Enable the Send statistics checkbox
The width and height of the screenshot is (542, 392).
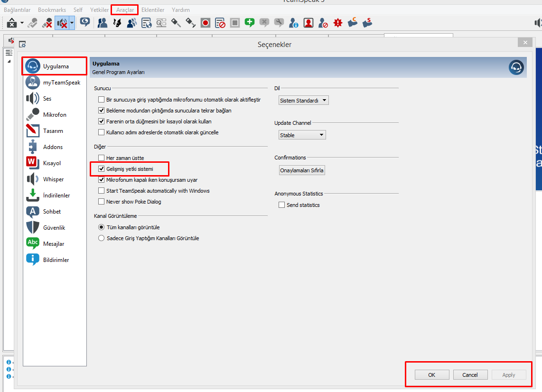pos(282,205)
